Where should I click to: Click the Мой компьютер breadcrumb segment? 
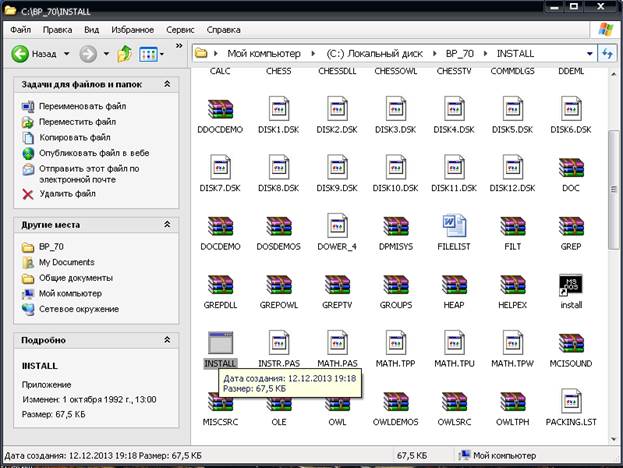coord(264,54)
